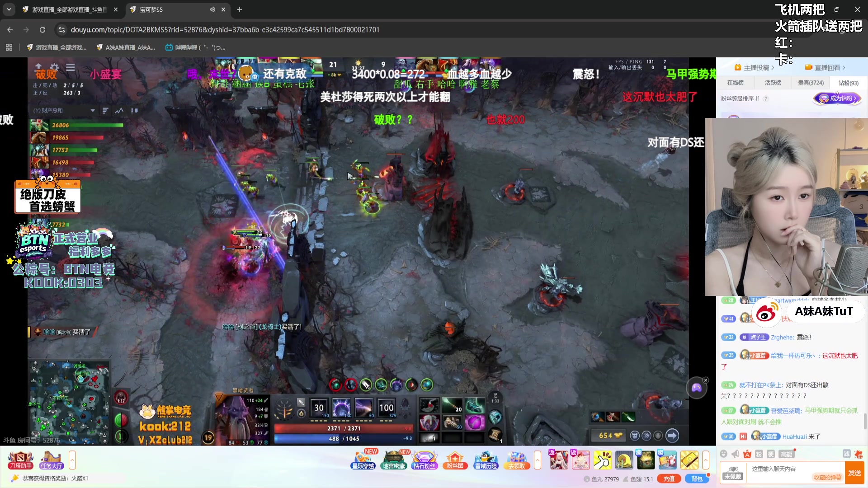
Task: Toggle the 粉 fan badge filter in chat toolbar
Action: tap(759, 454)
